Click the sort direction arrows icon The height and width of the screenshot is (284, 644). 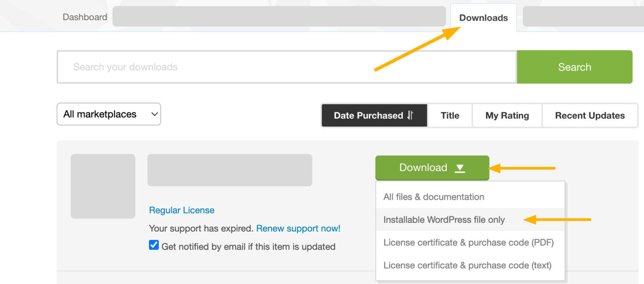click(x=410, y=115)
